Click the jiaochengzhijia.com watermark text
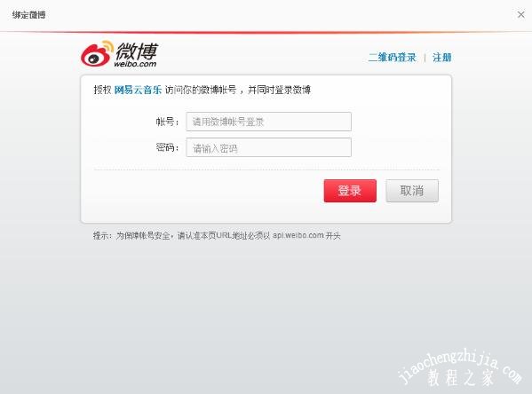Screen dimensions: 532x394 tap(460, 366)
